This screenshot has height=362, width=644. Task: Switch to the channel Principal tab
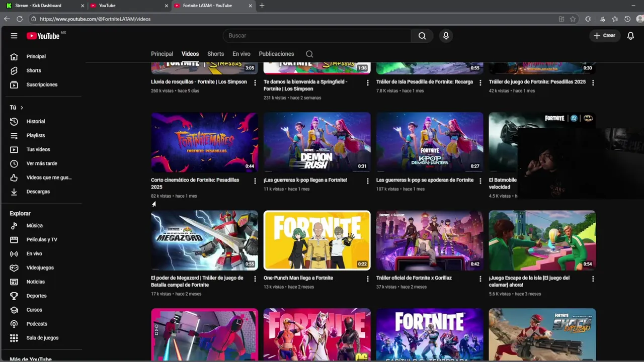point(162,54)
